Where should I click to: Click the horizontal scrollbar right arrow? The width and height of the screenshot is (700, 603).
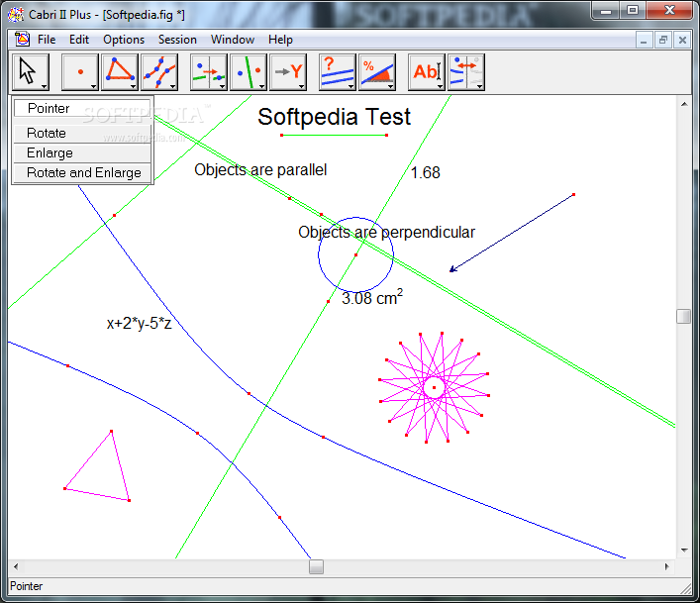pyautogui.click(x=667, y=566)
